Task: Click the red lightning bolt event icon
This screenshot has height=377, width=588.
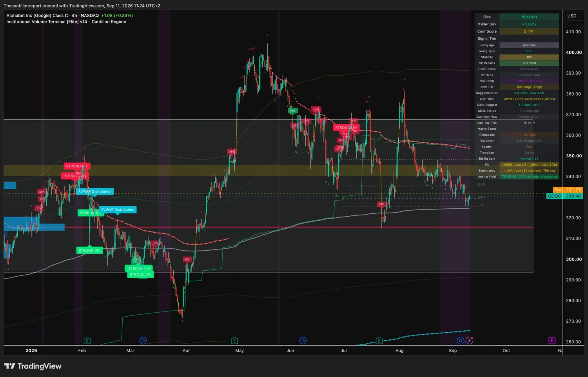Action: point(469,341)
